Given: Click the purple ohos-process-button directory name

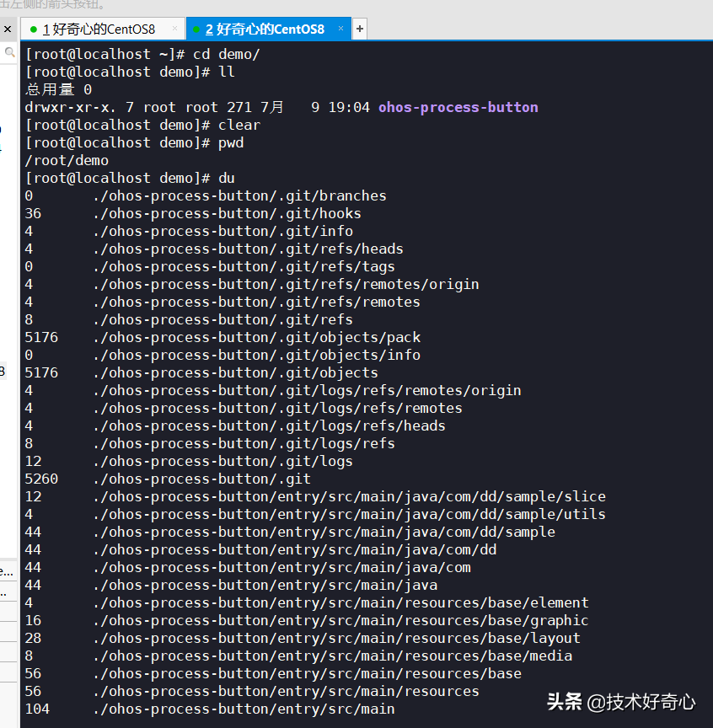Looking at the screenshot, I should (458, 107).
